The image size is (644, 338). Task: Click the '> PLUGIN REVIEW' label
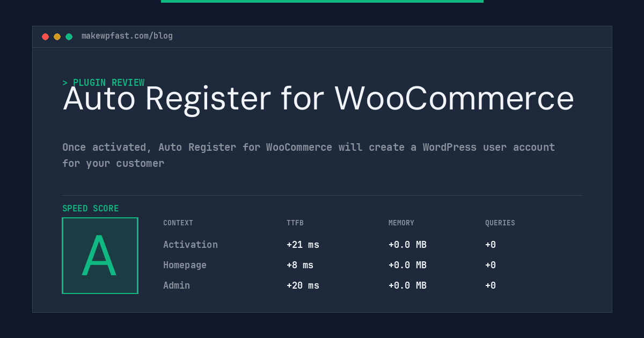pos(104,83)
